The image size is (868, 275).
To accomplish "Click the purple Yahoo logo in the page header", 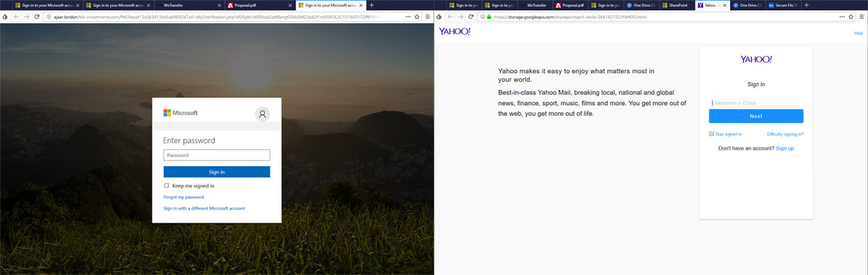I will pos(454,31).
